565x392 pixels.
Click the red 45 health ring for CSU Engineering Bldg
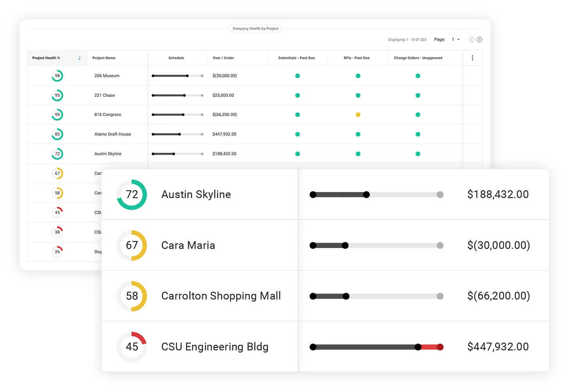pyautogui.click(x=131, y=347)
